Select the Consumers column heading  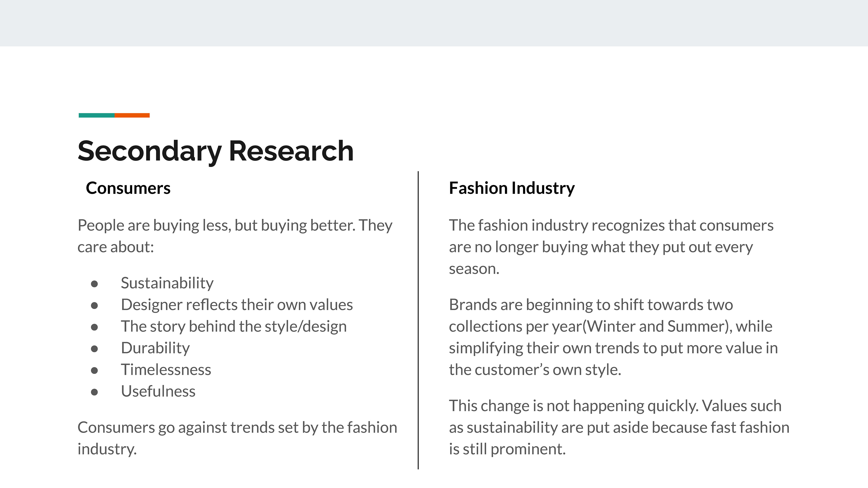tap(128, 188)
